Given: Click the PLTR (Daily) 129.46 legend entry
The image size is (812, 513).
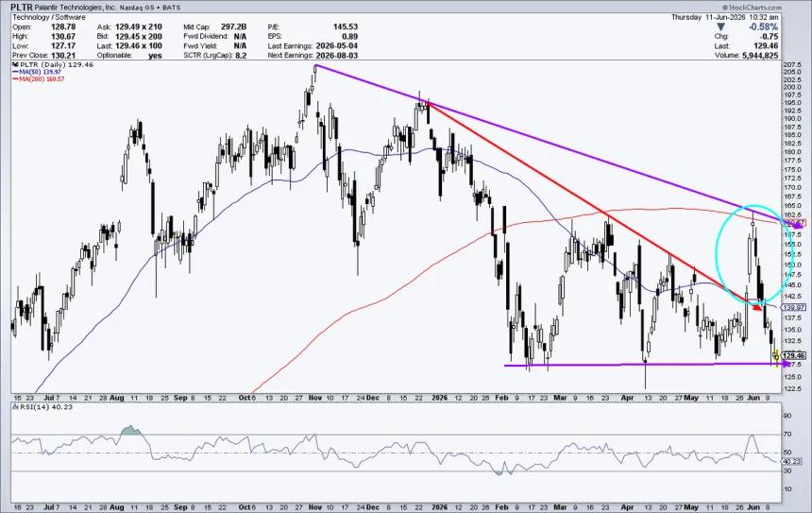Looking at the screenshot, I should 56,65.
